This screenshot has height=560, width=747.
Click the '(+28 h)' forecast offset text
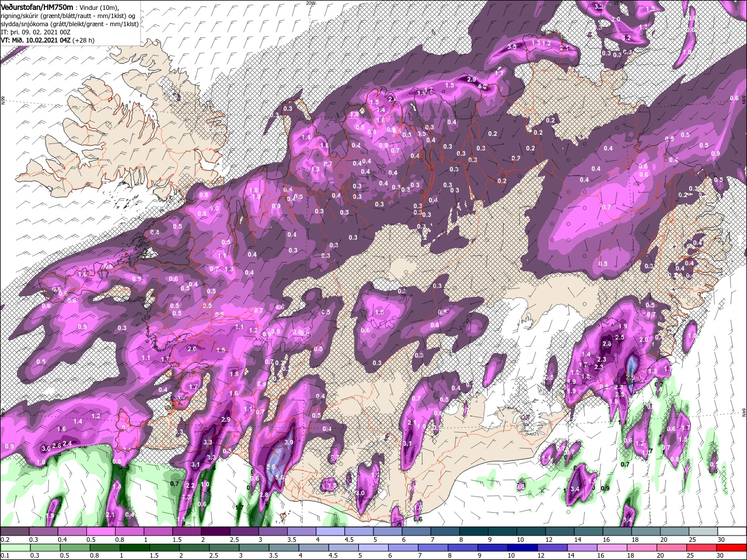84,40
